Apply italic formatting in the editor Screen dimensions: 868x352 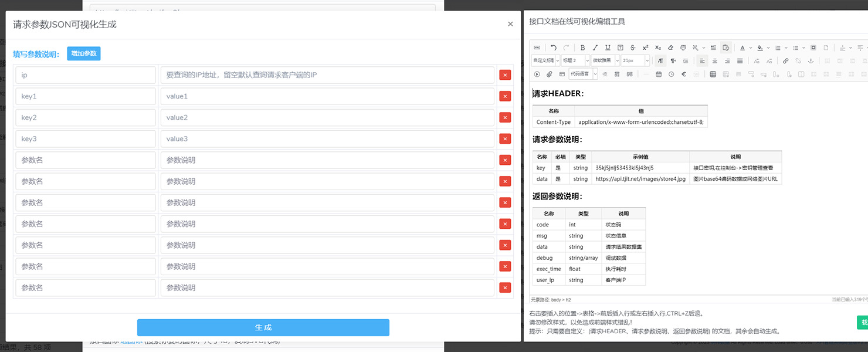point(595,48)
